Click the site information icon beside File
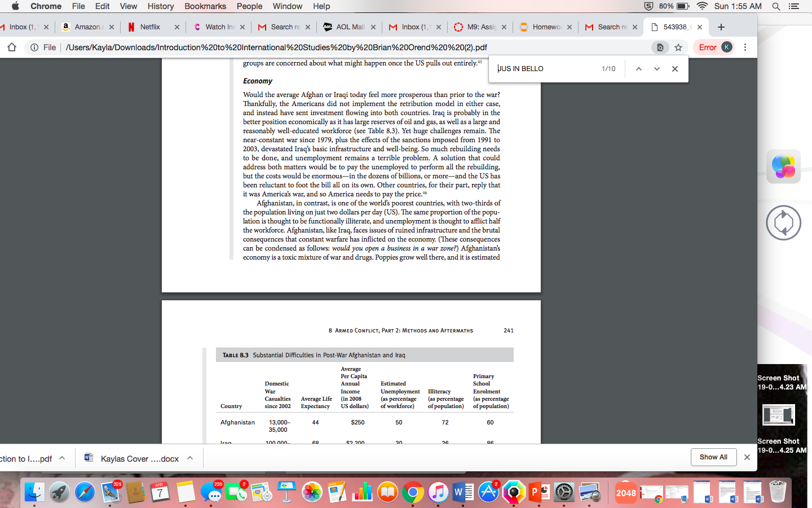Screen dimensions: 812x508 pyautogui.click(x=34, y=47)
